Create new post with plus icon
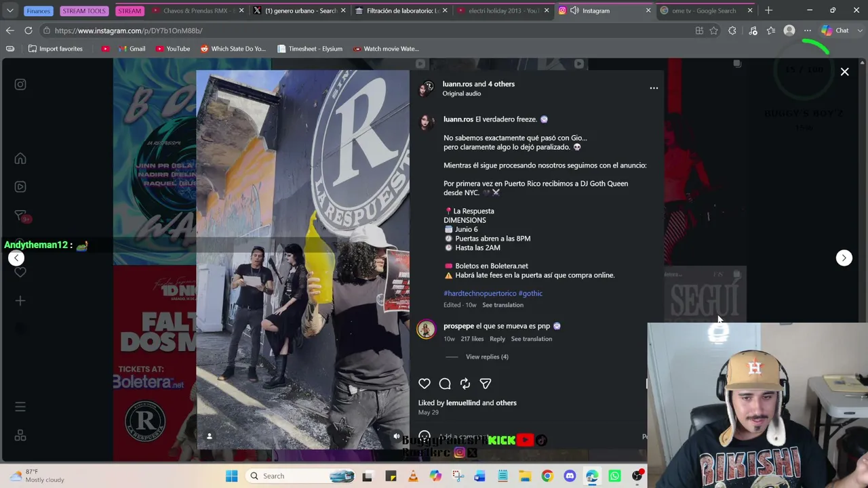Screen dimensions: 868x488 click(x=20, y=300)
